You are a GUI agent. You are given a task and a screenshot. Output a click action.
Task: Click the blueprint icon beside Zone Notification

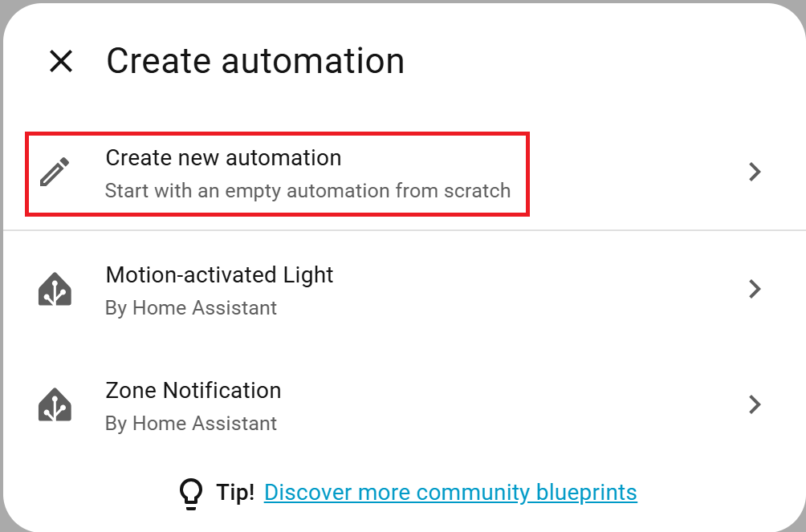(55, 404)
